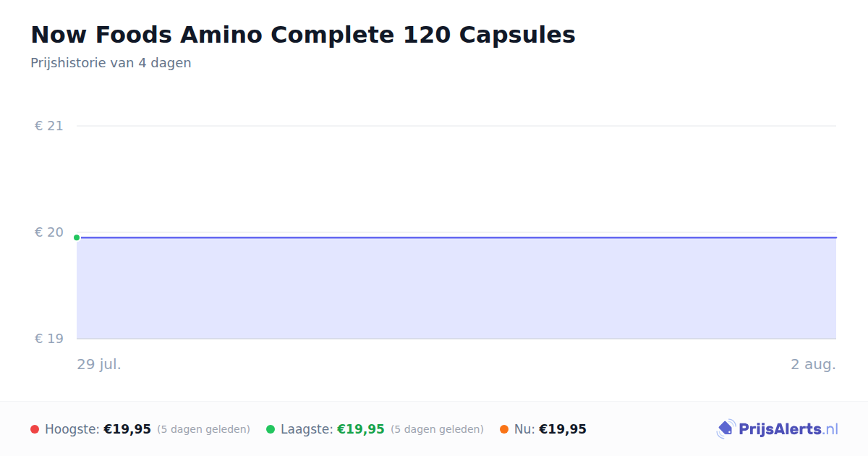Viewport: 868px width, 456px height.
Task: Click '5 dagen geleden' next to Hoogste
Action: coord(203,430)
